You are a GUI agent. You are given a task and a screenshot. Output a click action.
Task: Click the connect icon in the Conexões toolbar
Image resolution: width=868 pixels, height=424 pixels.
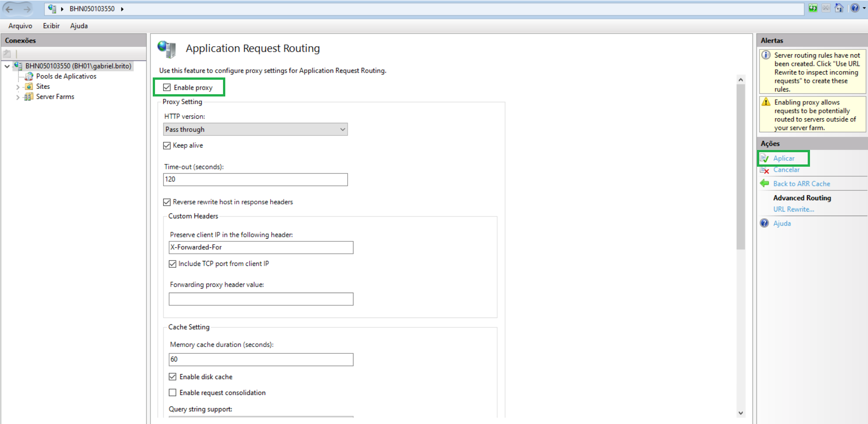coord(7,53)
